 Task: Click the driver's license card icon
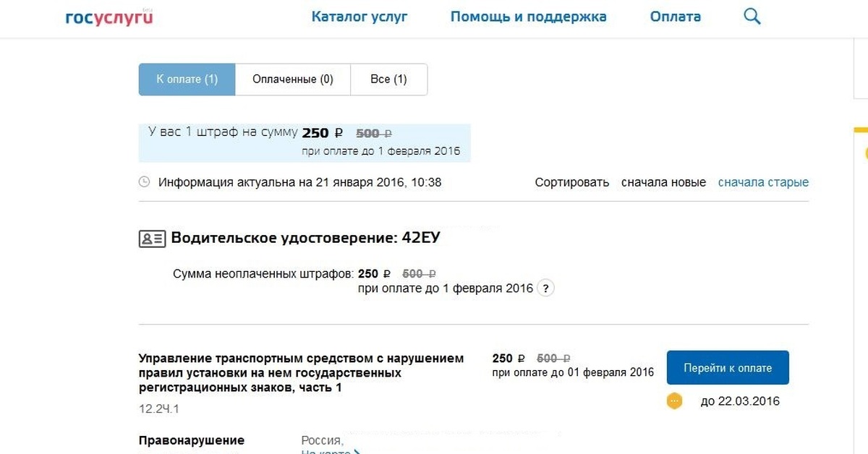[152, 239]
